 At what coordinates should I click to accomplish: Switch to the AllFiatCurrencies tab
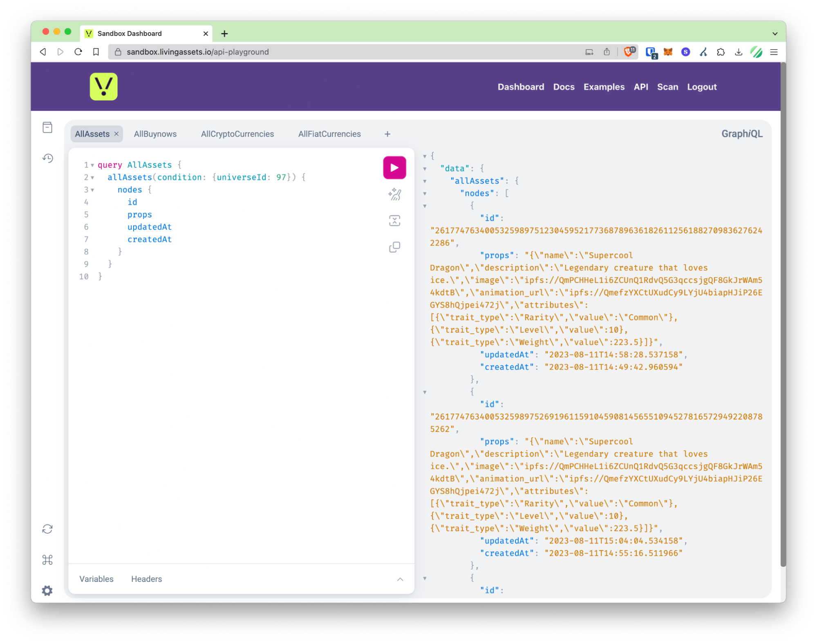point(329,134)
